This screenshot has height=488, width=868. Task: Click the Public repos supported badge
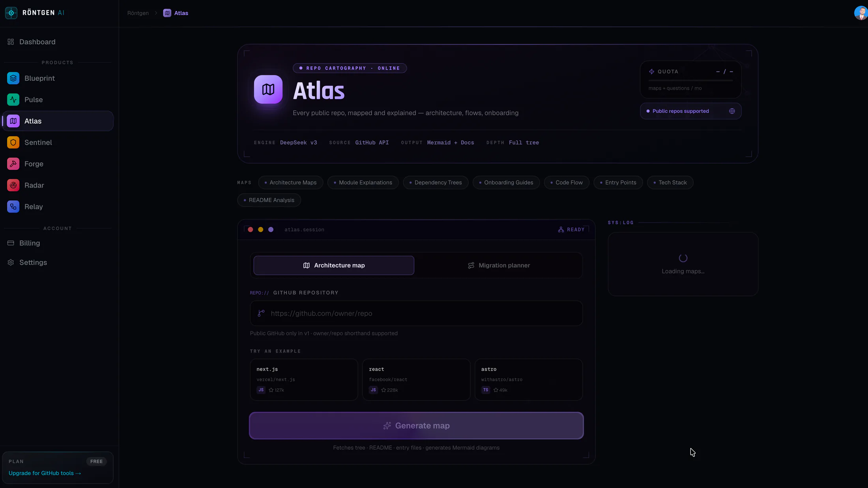690,111
